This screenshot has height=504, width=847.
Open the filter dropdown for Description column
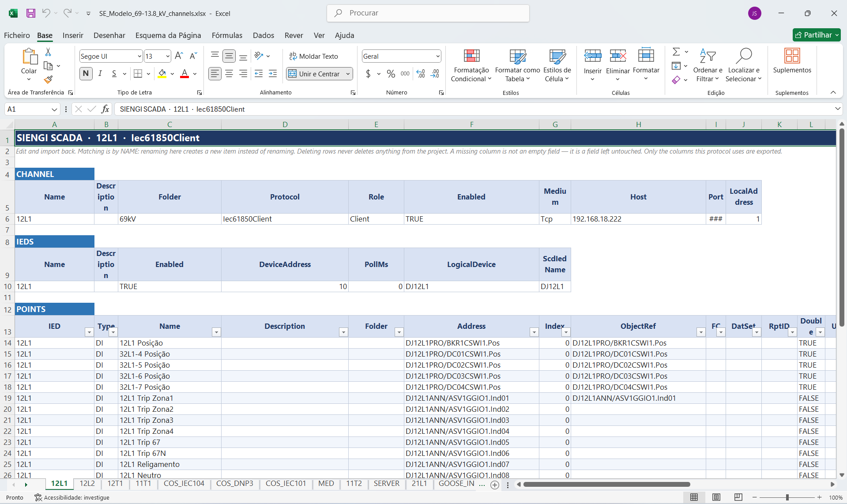(343, 332)
